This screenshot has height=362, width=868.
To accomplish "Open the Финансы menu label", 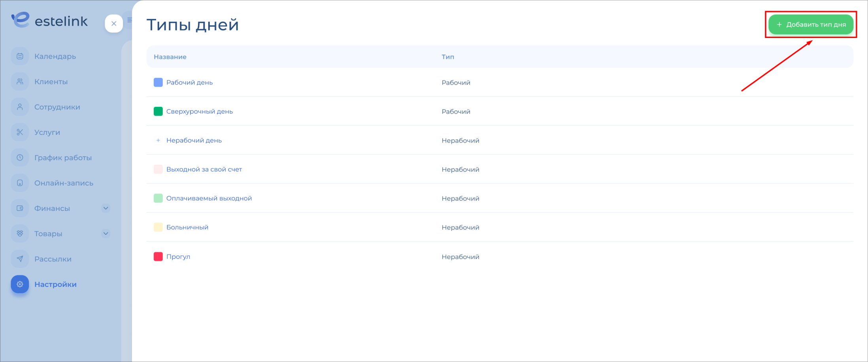I will (52, 208).
